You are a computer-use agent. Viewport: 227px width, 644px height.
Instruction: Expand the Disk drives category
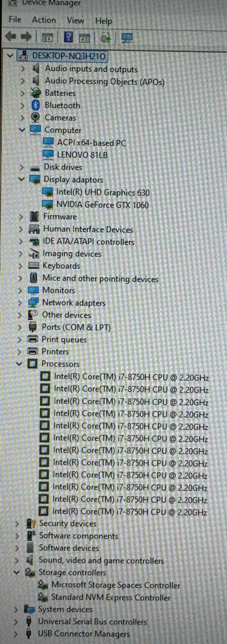coord(21,167)
